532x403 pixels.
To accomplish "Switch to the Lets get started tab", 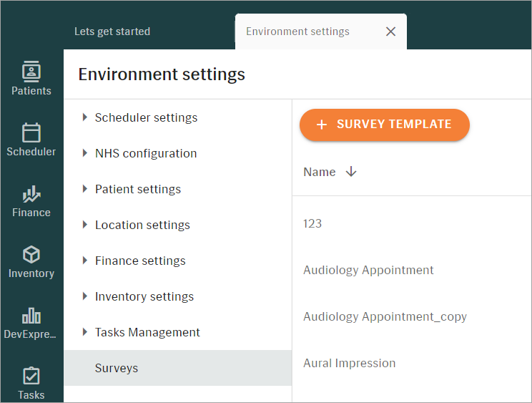I will [112, 31].
